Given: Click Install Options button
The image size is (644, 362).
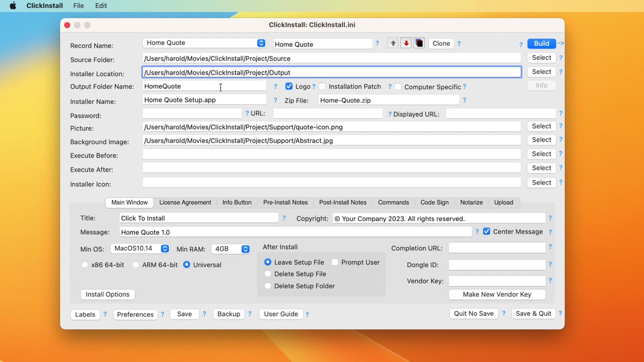Looking at the screenshot, I should (108, 294).
